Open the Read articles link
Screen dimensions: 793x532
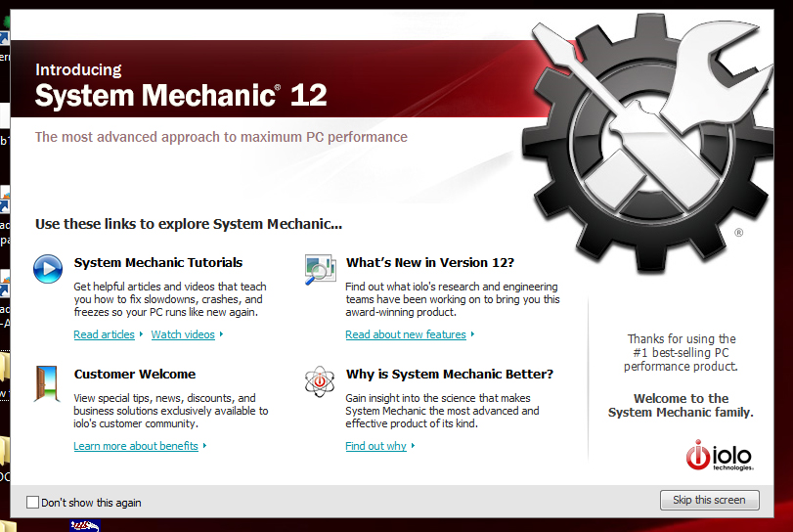105,334
